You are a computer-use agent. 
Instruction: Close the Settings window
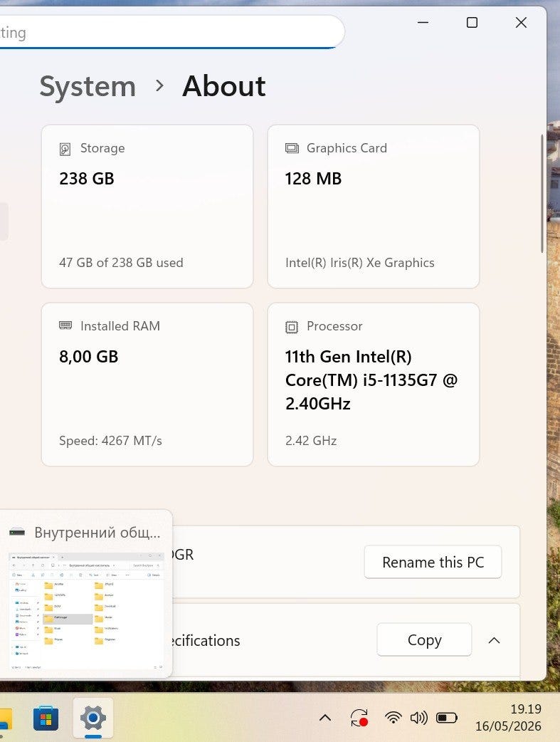(521, 22)
